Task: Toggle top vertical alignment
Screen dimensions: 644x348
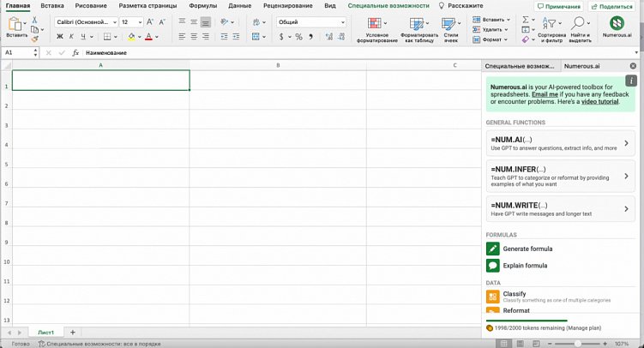Action: tap(182, 22)
